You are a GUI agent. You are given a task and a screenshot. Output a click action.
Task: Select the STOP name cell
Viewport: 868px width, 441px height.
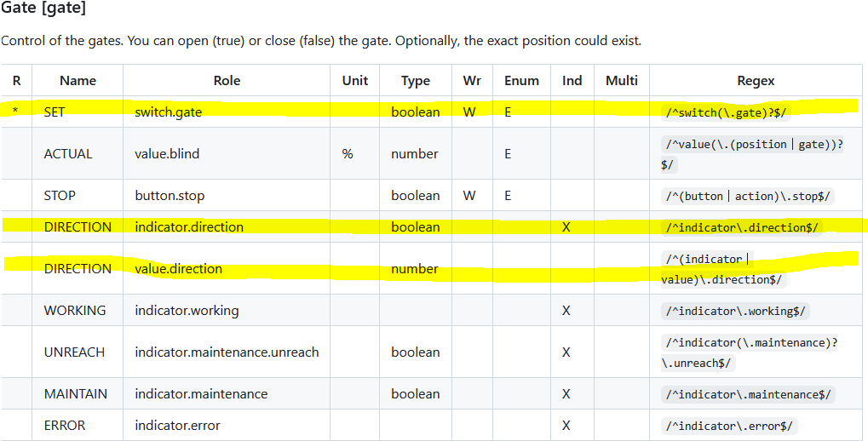click(x=60, y=195)
